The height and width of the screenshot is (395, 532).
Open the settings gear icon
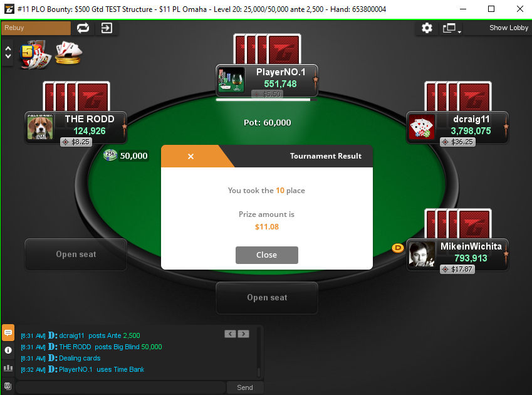[427, 28]
